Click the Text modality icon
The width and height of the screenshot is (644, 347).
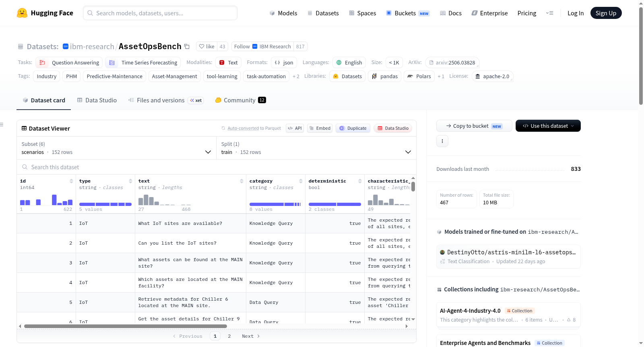(222, 62)
